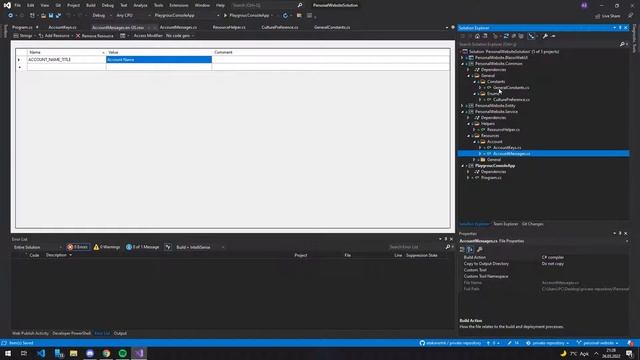This screenshot has height=360, width=640.
Task: Collapse the PlaygroundConsoleApp project node
Action: (x=462, y=166)
